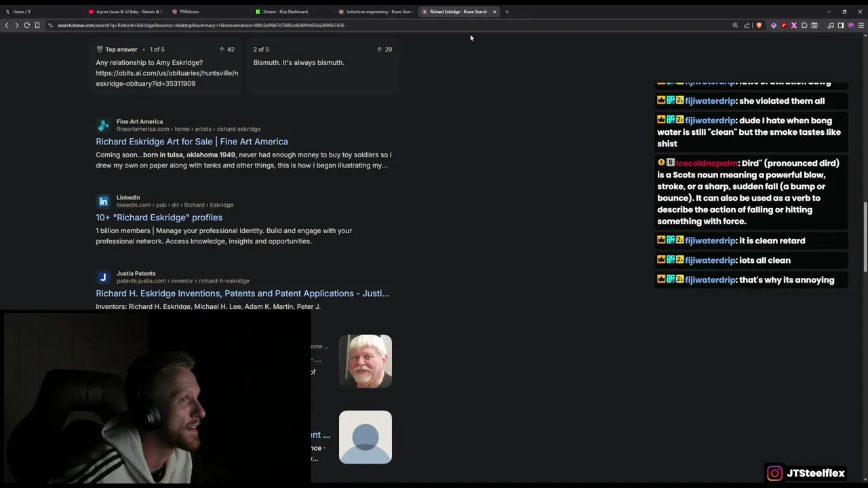Open the 10+ "Richard Eskridge" profiles link
The width and height of the screenshot is (868, 488).
tap(159, 218)
